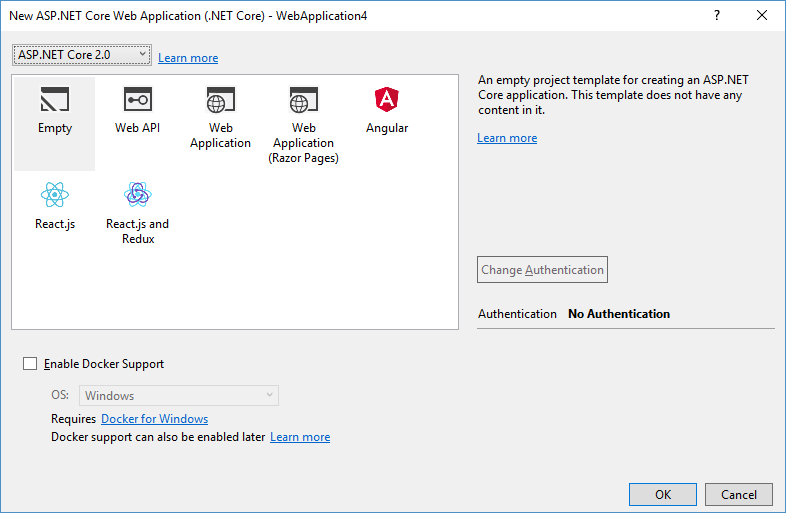This screenshot has height=513, width=786.
Task: Choose the Angular template icon
Action: [386, 99]
